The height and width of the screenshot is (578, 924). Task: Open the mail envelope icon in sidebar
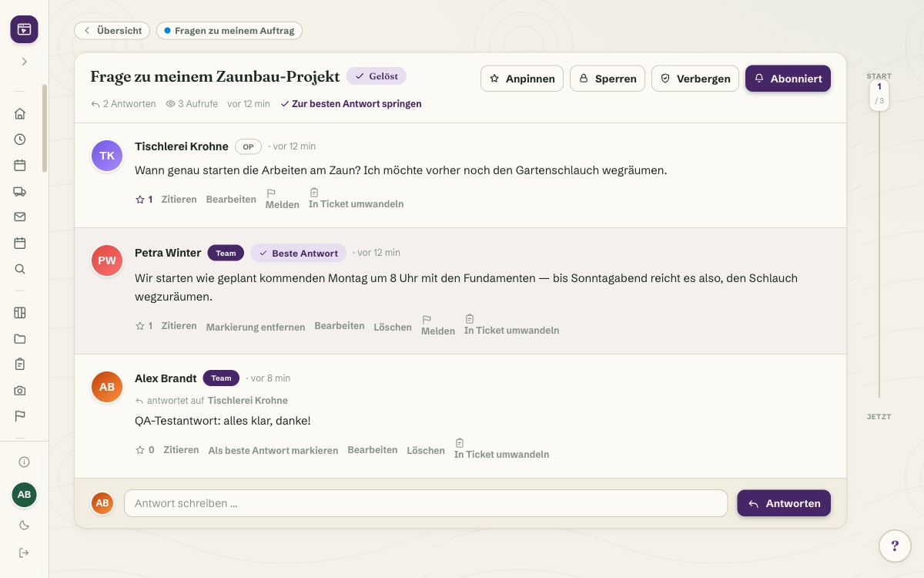[20, 217]
